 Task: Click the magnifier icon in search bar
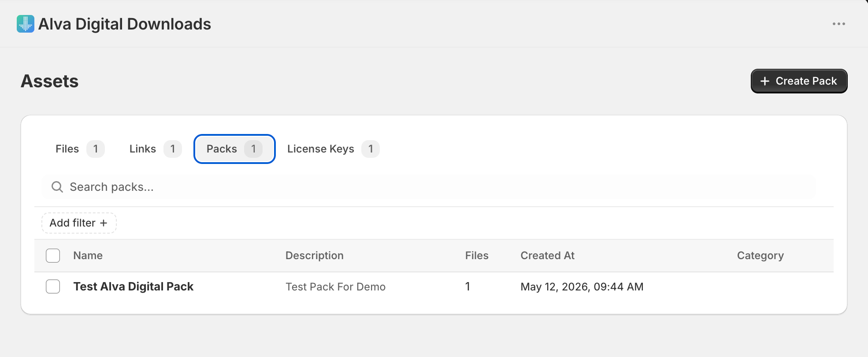pos(57,187)
